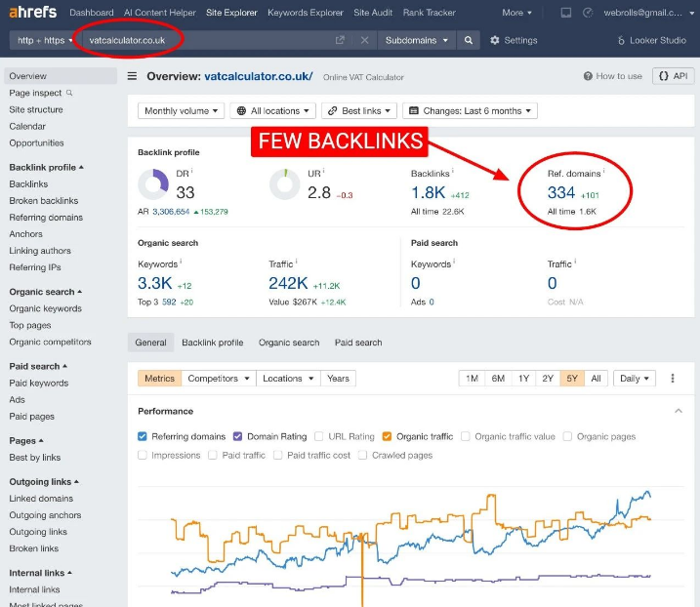
Task: Click the ahrefs logo
Action: click(x=32, y=12)
